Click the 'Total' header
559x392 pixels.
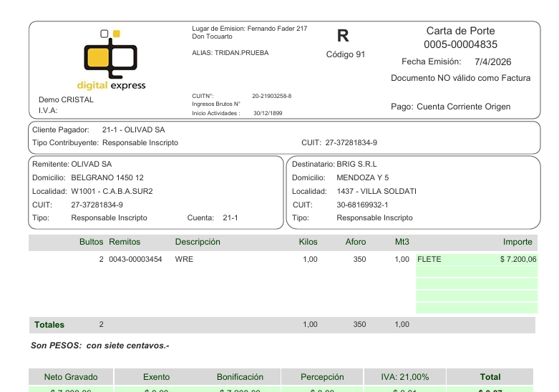[x=490, y=377]
